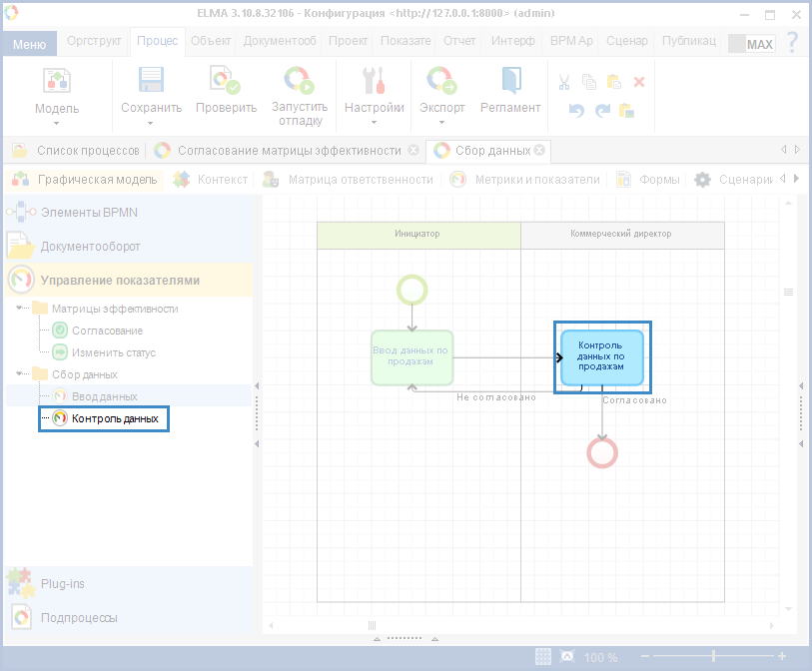This screenshot has width=812, height=671.
Task: Click the red X delete icon
Action: click(639, 82)
